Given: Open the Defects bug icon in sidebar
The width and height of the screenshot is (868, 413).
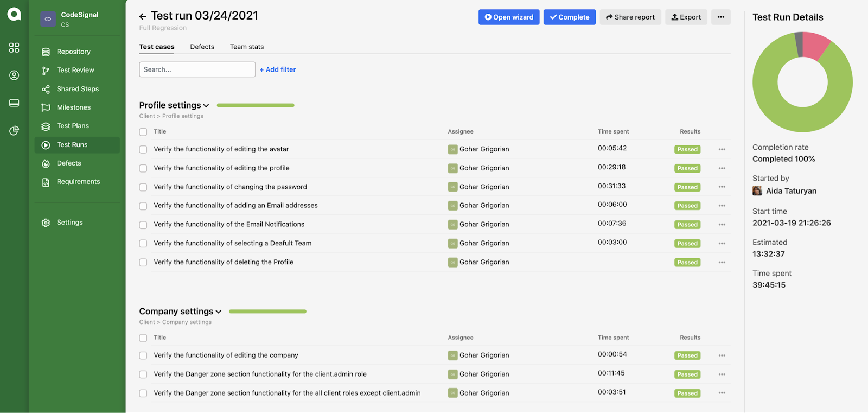Looking at the screenshot, I should [46, 164].
